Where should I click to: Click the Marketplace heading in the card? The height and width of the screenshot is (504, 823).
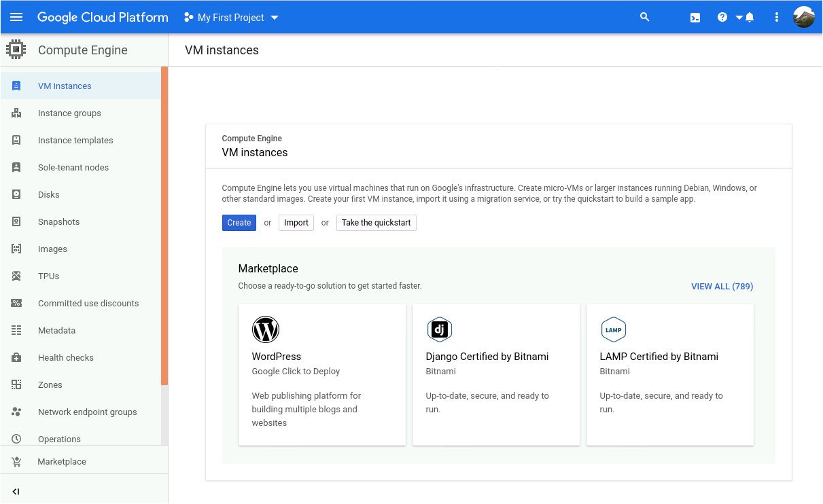point(268,268)
